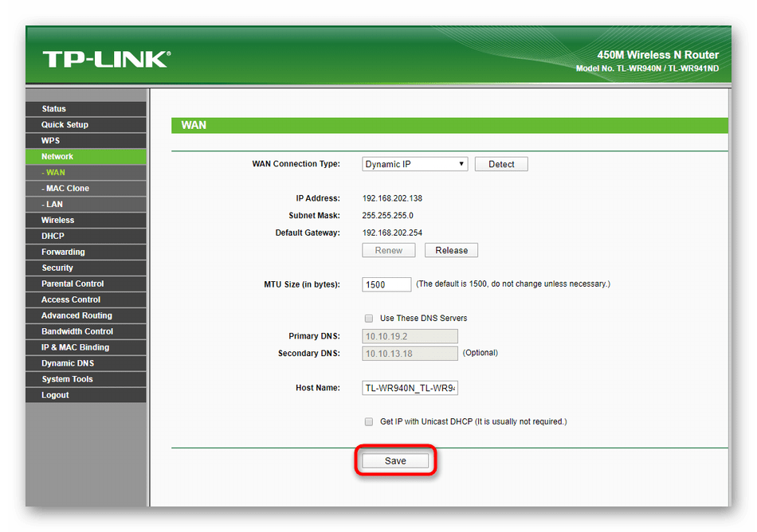Click the subnet mask 255.255.255.0 value
The width and height of the screenshot is (757, 532).
click(x=388, y=216)
